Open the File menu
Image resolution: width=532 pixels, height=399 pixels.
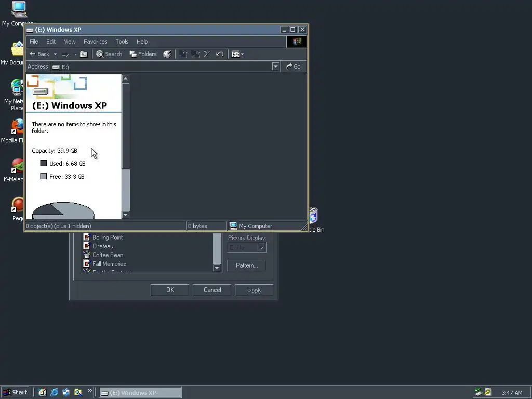pos(34,42)
